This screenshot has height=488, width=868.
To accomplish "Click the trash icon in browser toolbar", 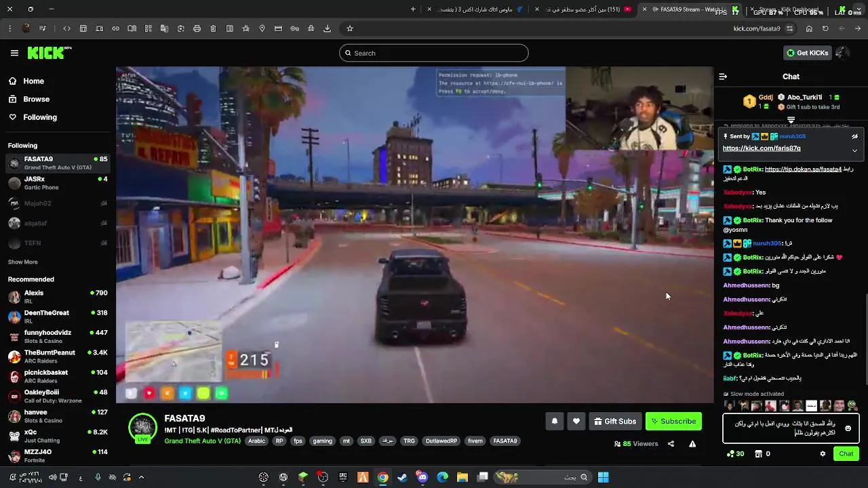I will [x=213, y=28].
